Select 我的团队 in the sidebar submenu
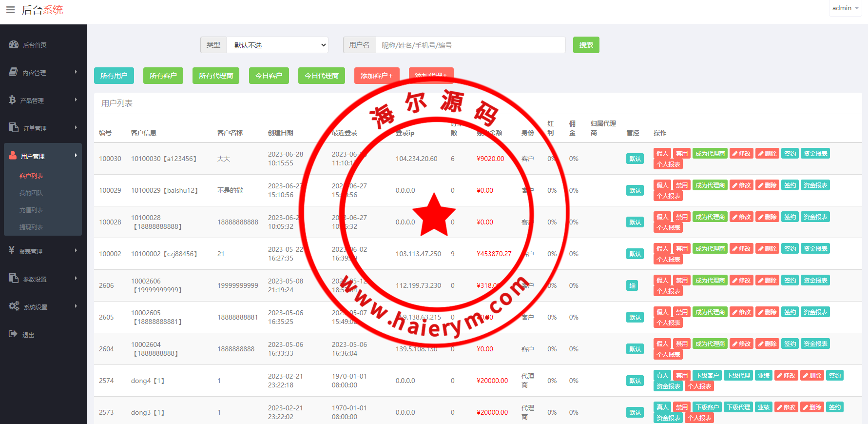Image resolution: width=868 pixels, height=424 pixels. [x=31, y=193]
